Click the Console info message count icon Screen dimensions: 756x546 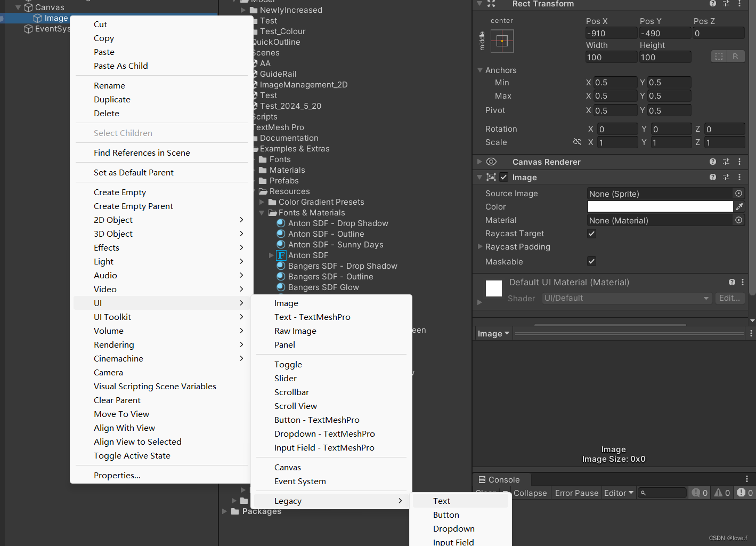coord(696,493)
